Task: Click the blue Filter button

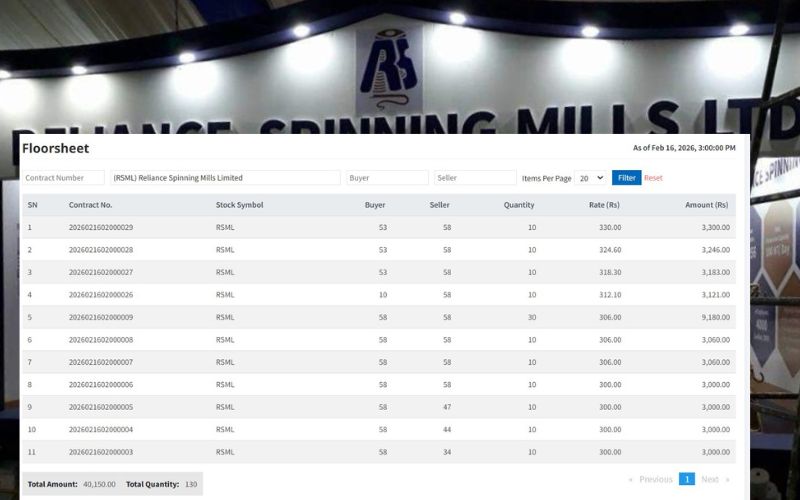Action: pos(627,178)
